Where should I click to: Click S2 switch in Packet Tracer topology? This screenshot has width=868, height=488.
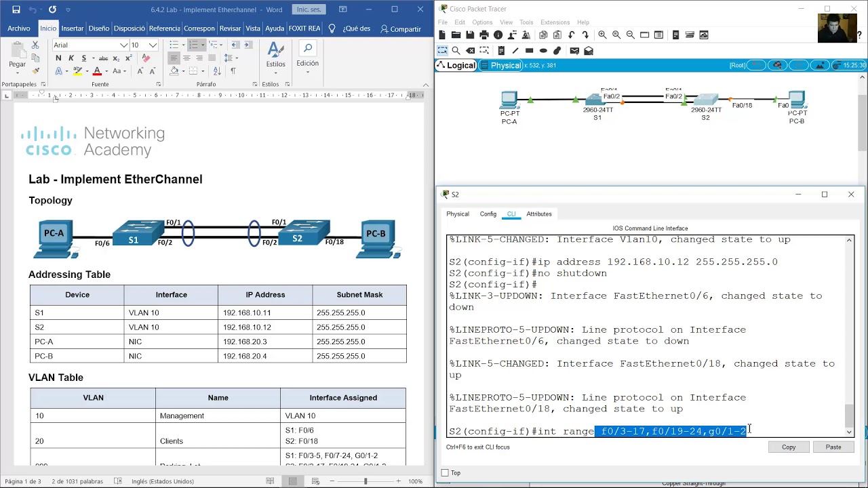pyautogui.click(x=706, y=100)
